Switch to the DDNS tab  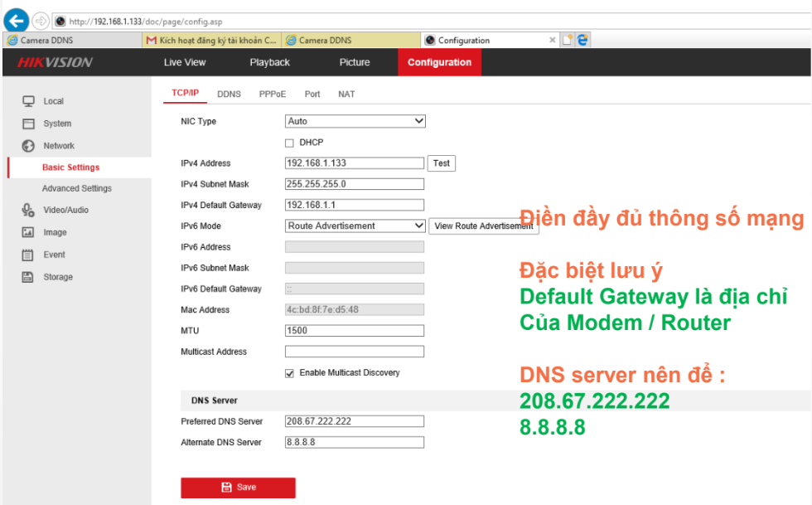pos(229,95)
